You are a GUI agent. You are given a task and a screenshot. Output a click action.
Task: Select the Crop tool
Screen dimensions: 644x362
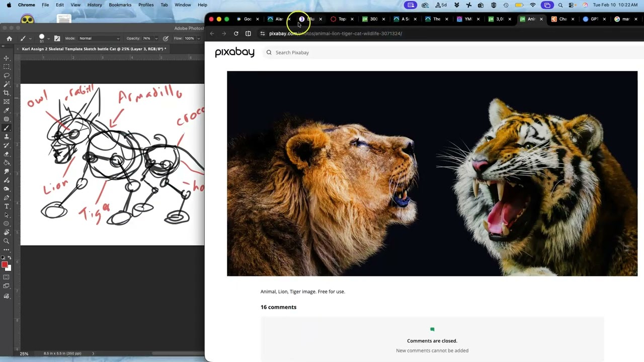[7, 93]
